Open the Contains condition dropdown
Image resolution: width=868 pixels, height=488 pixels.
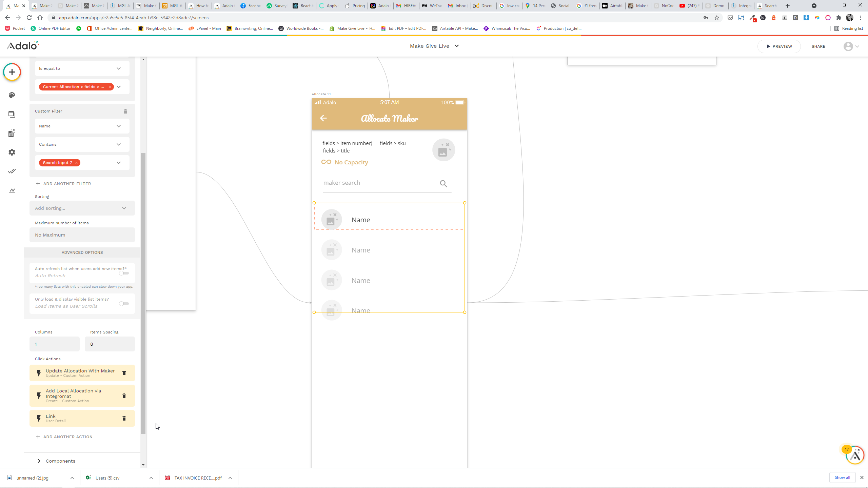tap(82, 144)
